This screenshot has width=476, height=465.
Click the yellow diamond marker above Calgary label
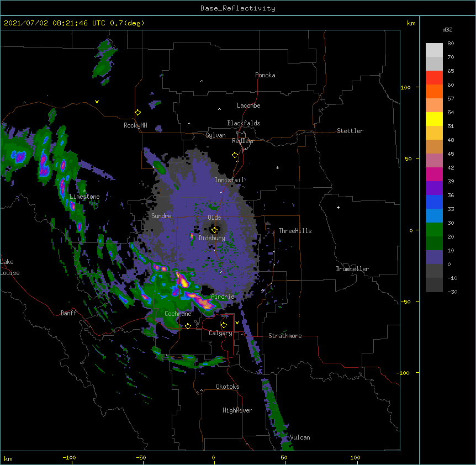coord(224,325)
